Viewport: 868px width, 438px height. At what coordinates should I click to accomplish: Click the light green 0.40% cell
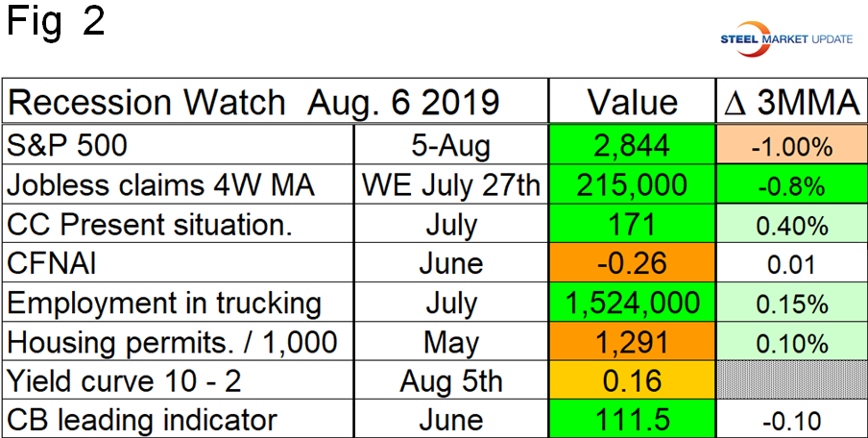pyautogui.click(x=790, y=225)
